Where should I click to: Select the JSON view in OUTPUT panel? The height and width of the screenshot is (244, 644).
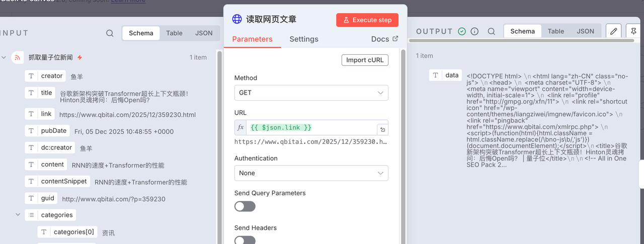(x=585, y=31)
